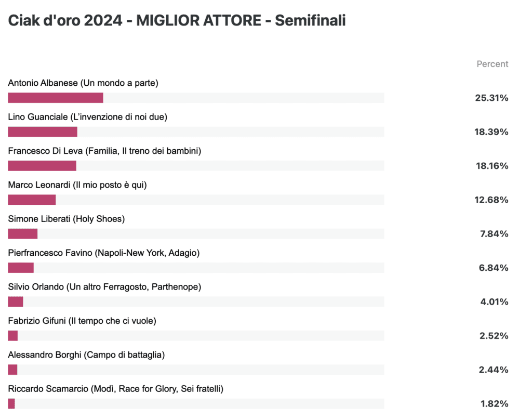Click the 4.01% percentage value
The width and height of the screenshot is (532, 420).
(x=495, y=301)
